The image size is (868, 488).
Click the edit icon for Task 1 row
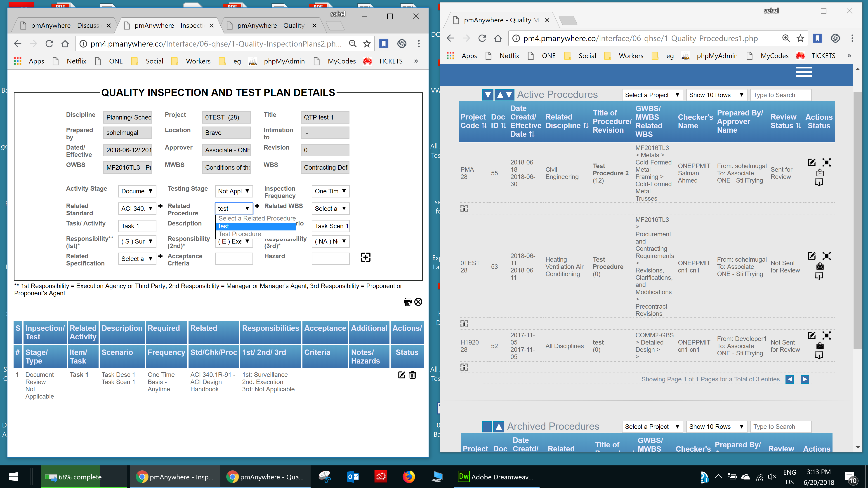click(402, 375)
